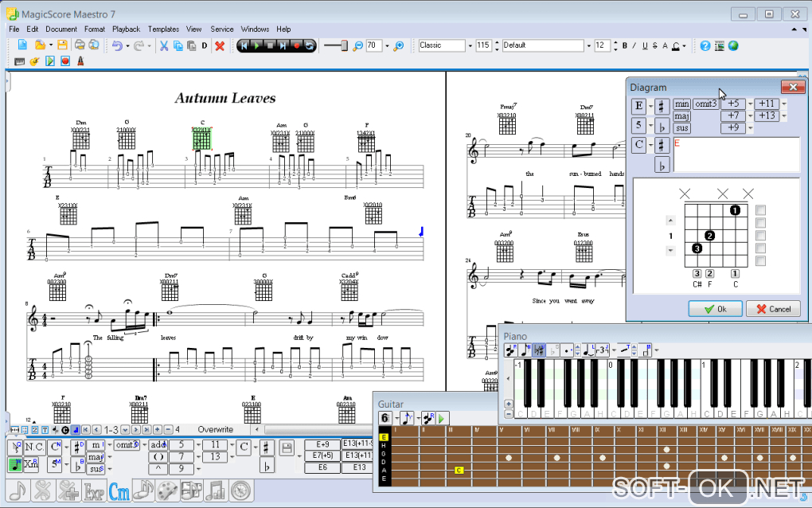Toggle loop playback in the transport bar
Image resolution: width=812 pixels, height=508 pixels.
[x=309, y=45]
